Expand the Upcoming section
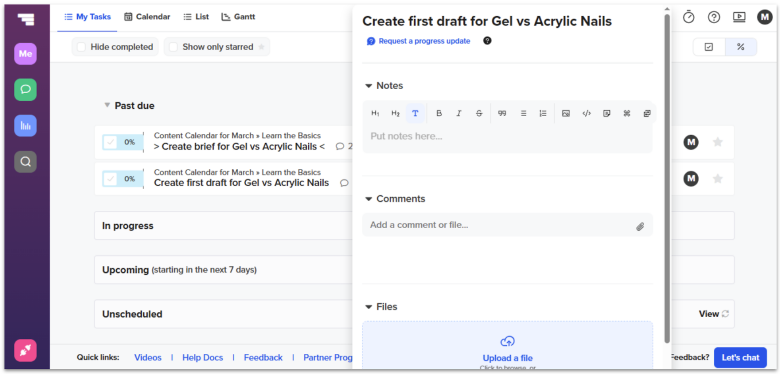 414,270
